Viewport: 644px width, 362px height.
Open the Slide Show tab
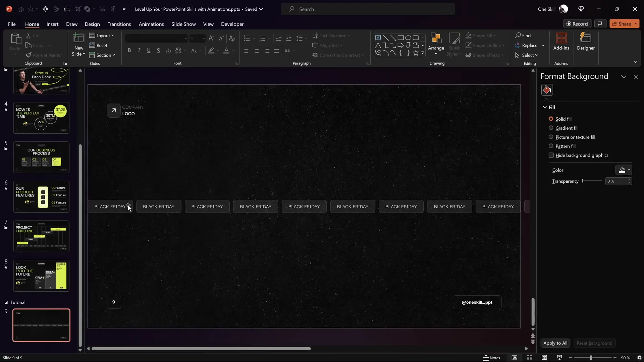point(183,24)
